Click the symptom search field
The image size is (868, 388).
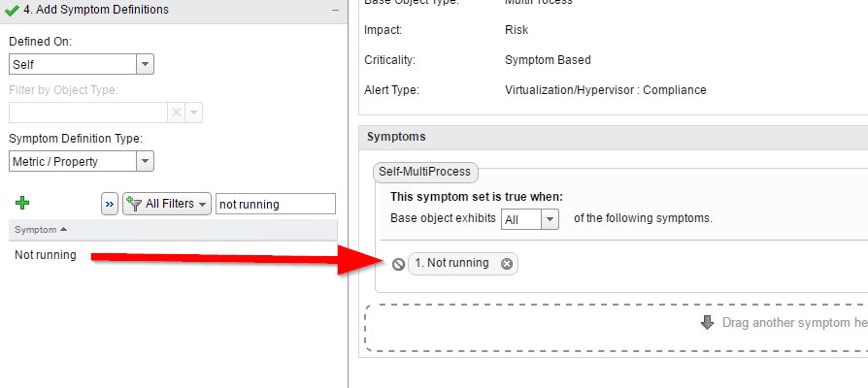[275, 204]
